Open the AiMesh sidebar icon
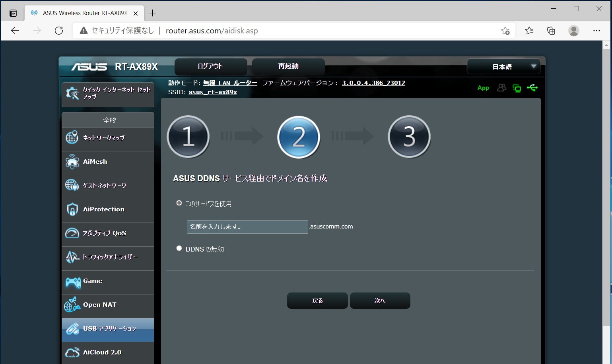The image size is (612, 364). point(72,161)
